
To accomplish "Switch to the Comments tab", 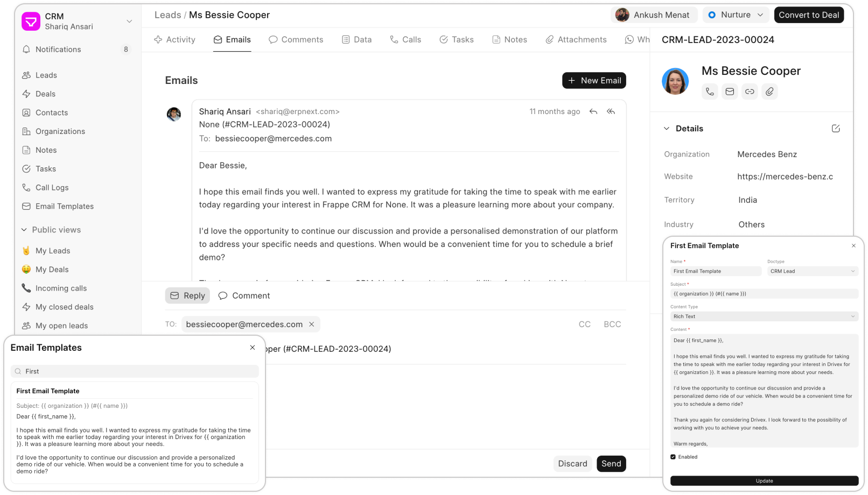I will pyautogui.click(x=296, y=40).
